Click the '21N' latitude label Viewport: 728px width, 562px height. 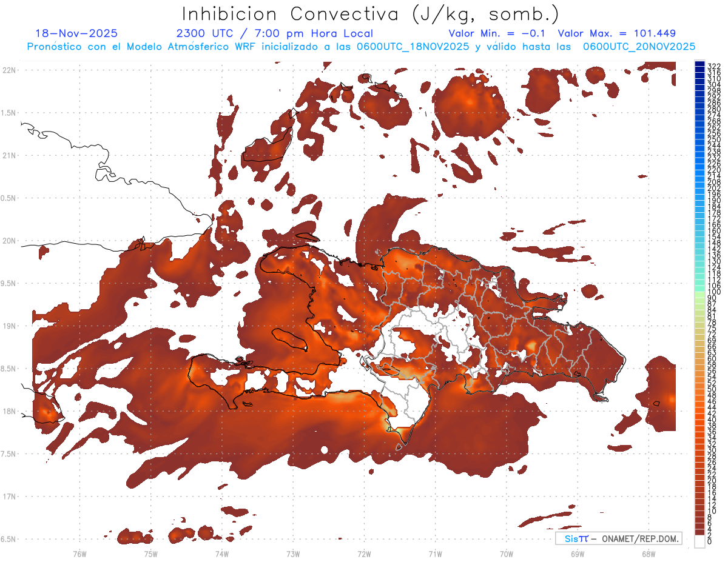[x=9, y=155]
